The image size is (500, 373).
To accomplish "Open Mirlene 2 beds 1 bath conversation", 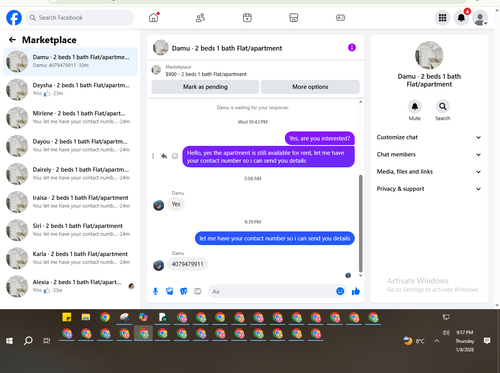I will pos(70,117).
